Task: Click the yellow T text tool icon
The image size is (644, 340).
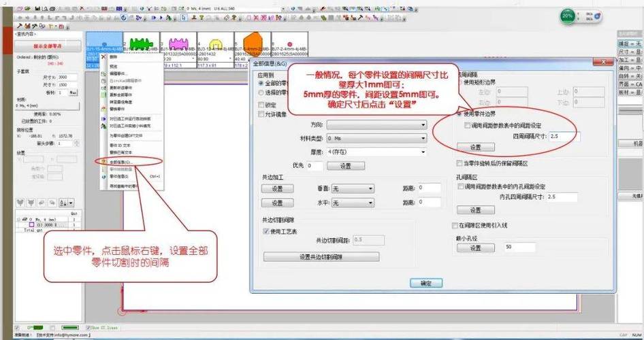Action: coord(50,26)
